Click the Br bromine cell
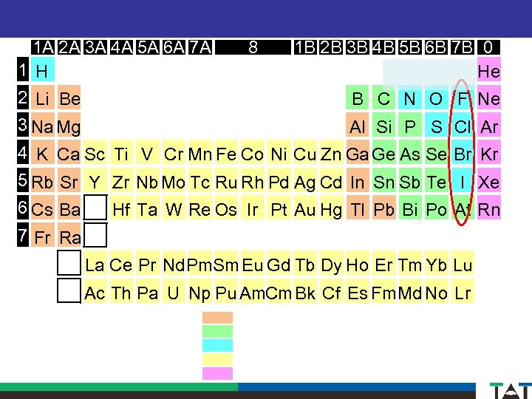532x399 pixels. pyautogui.click(x=463, y=152)
